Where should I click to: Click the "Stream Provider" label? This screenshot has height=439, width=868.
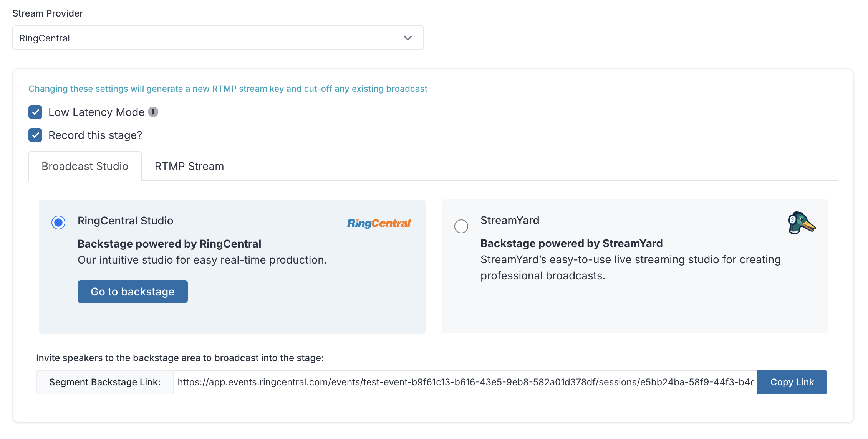click(48, 13)
